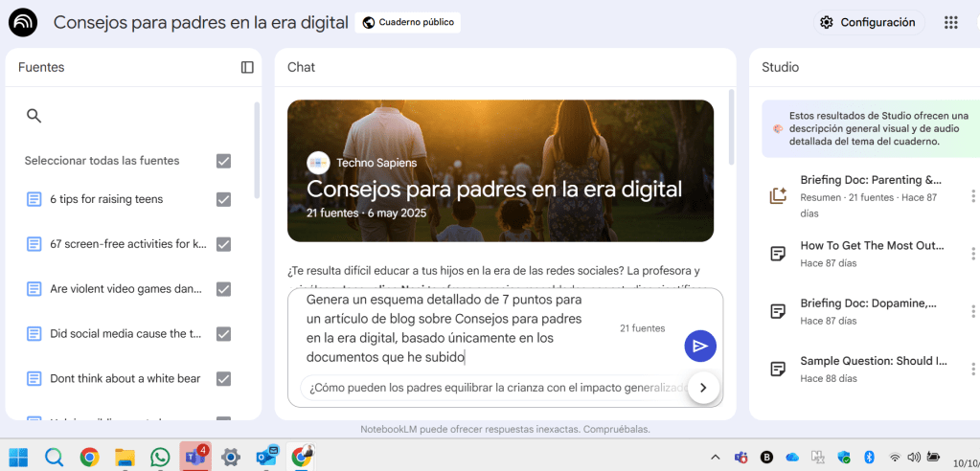The height and width of the screenshot is (471, 980).
Task: Uncheck 'Dont think about a white bear' source
Action: coord(223,378)
